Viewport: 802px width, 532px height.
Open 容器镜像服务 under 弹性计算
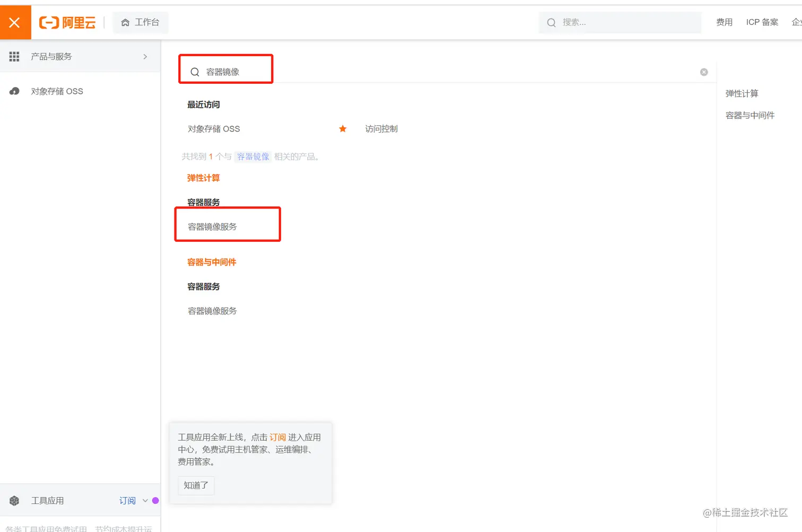coord(212,226)
